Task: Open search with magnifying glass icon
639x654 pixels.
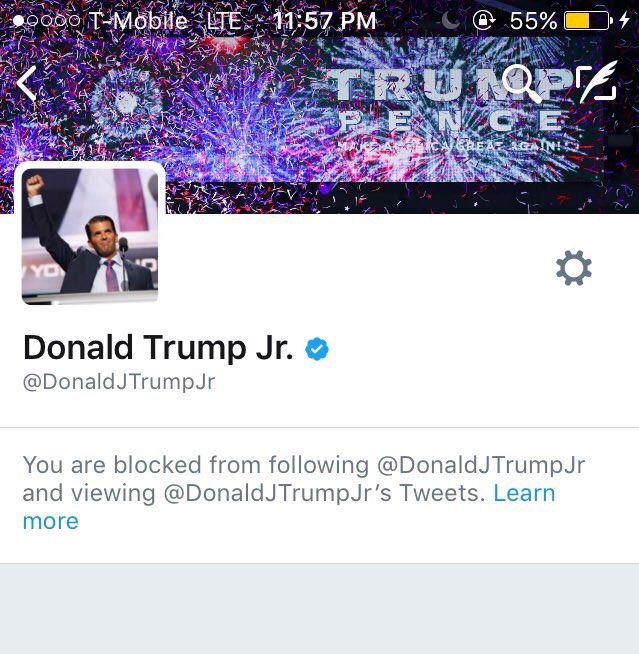Action: click(521, 83)
